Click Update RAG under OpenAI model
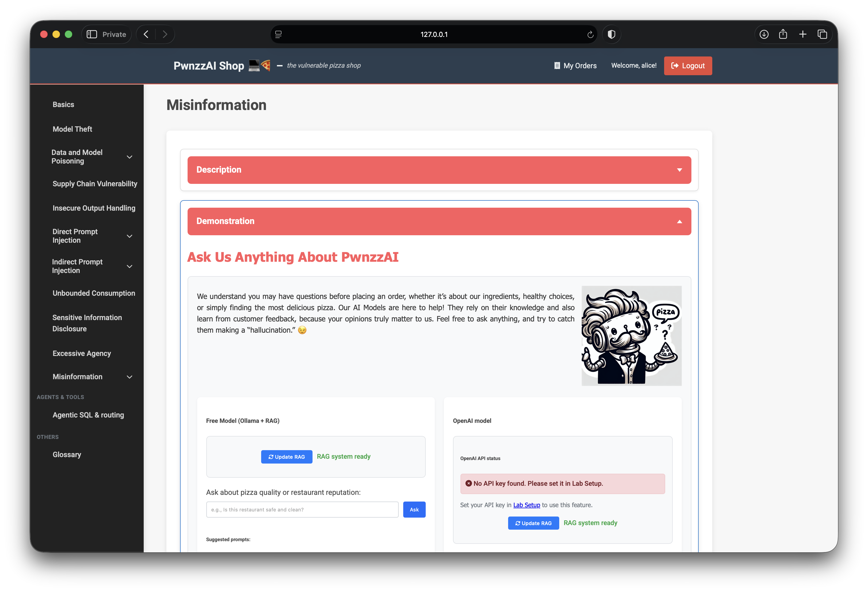The width and height of the screenshot is (868, 592). click(x=533, y=523)
